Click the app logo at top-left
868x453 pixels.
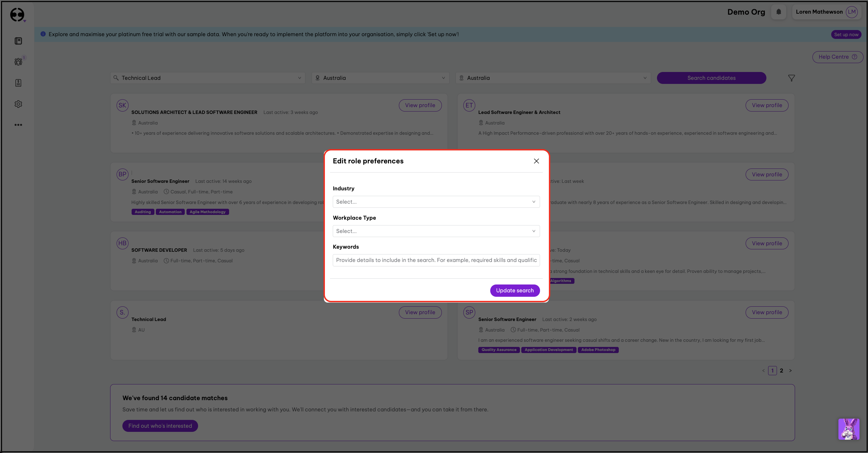tap(17, 15)
